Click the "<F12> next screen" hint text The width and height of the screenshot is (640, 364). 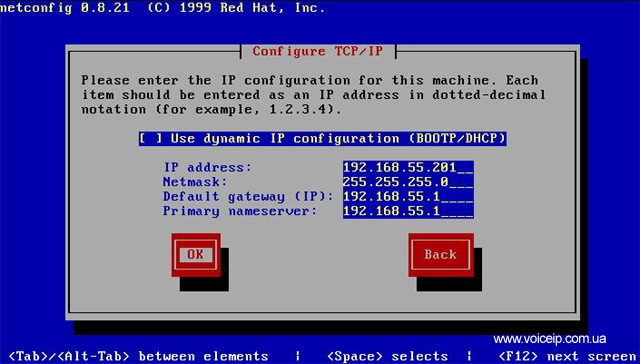coord(567,356)
